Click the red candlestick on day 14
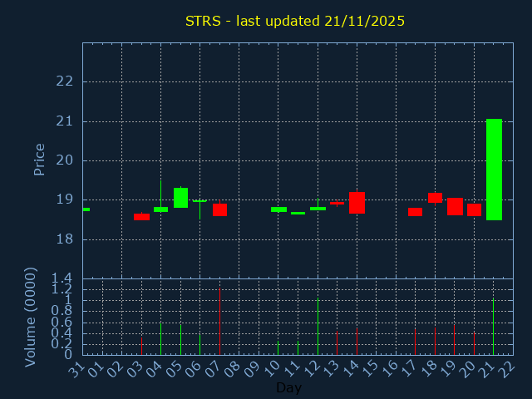Image resolution: width=532 pixels, height=399 pixels. point(357,203)
